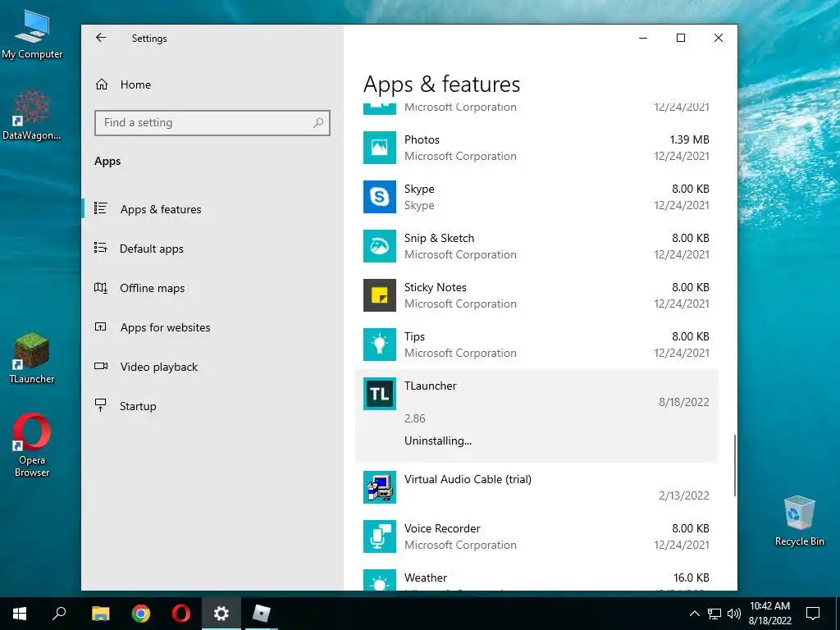Image resolution: width=840 pixels, height=630 pixels.
Task: Click Virtual Audio Cable date 2/13/2022
Action: click(683, 495)
